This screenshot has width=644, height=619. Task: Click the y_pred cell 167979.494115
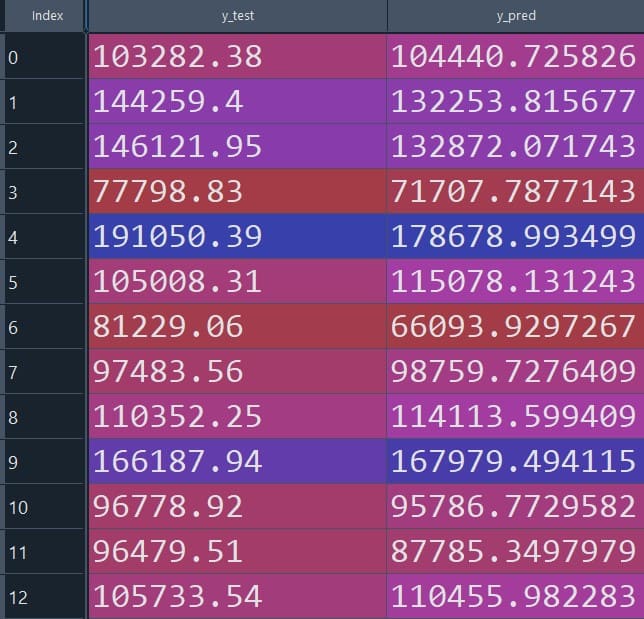pyautogui.click(x=515, y=462)
